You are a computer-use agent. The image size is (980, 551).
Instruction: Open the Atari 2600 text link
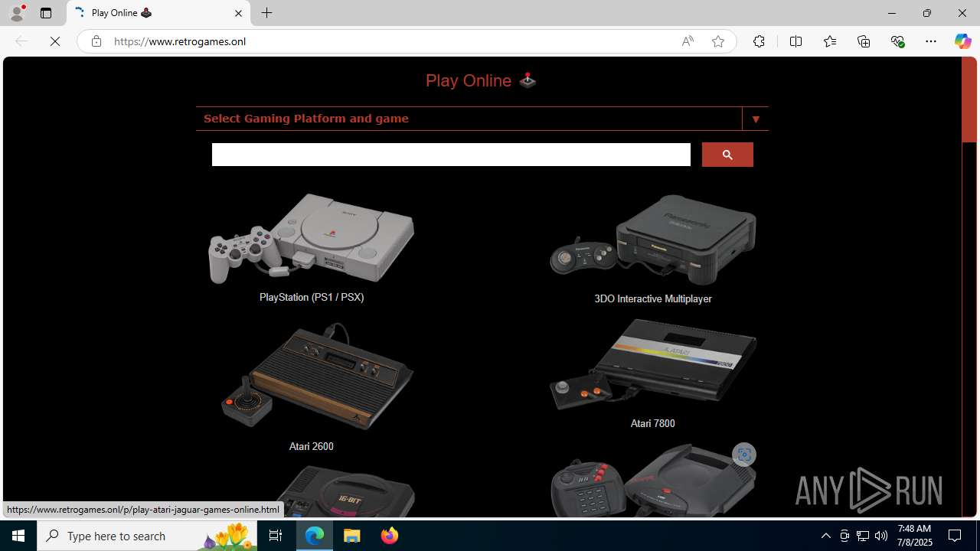(x=311, y=446)
